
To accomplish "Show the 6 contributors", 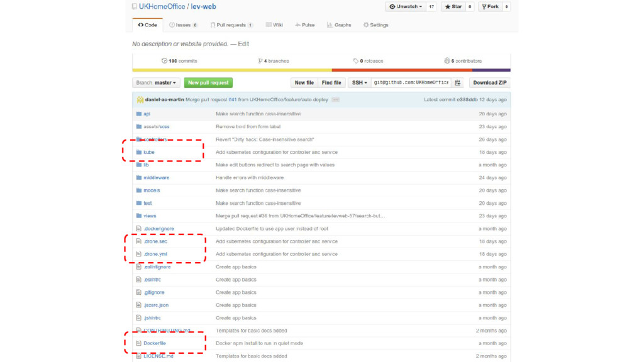I will coord(463,61).
